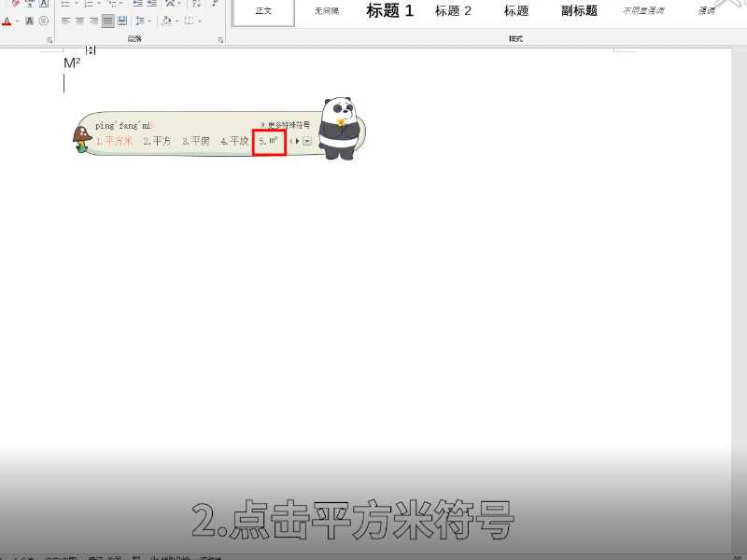Click the next page arrow in candidate bar

(x=296, y=140)
